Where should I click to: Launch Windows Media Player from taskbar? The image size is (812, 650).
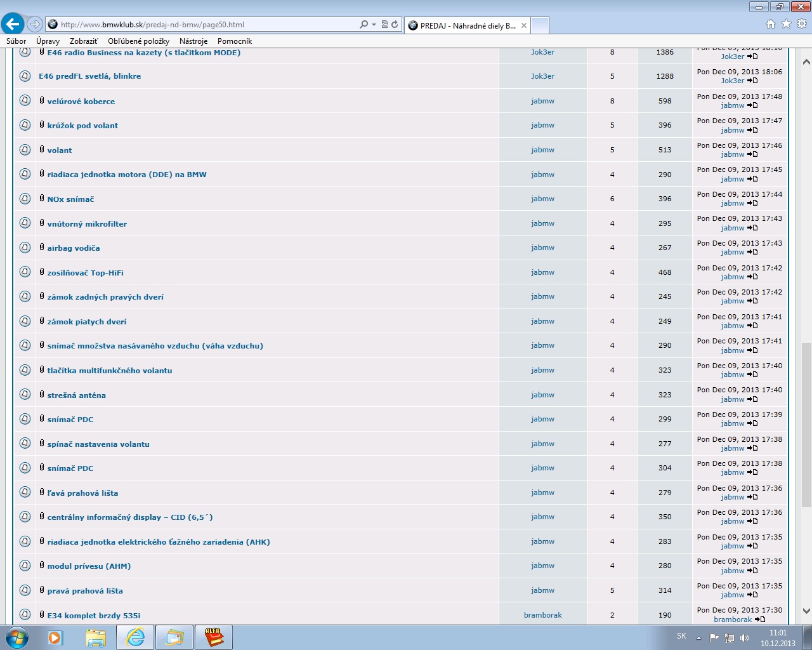pos(55,637)
